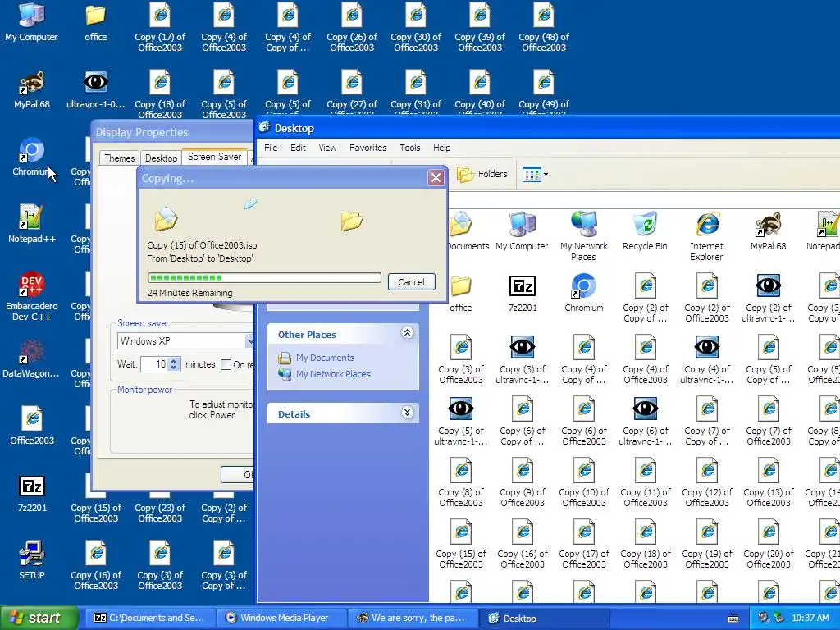Screen dimensions: 840x630
Task: Click the wait minutes input field
Action: coord(154,364)
